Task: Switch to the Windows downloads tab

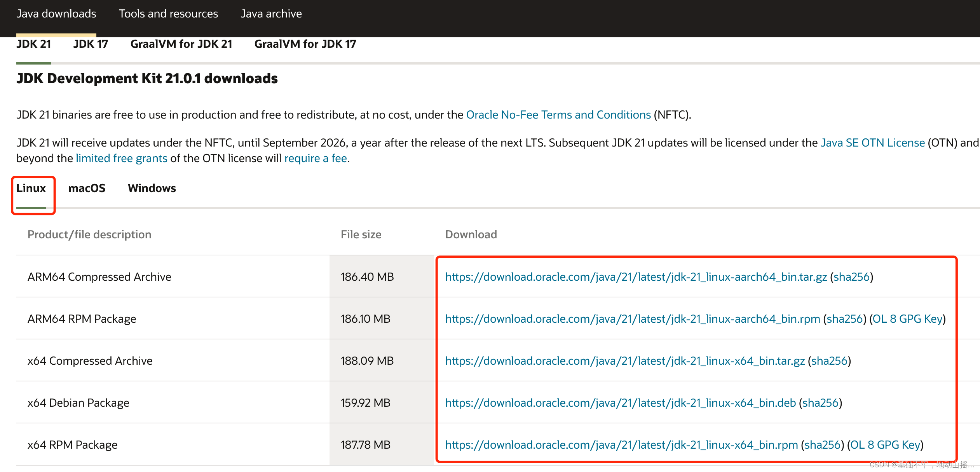Action: coord(152,188)
